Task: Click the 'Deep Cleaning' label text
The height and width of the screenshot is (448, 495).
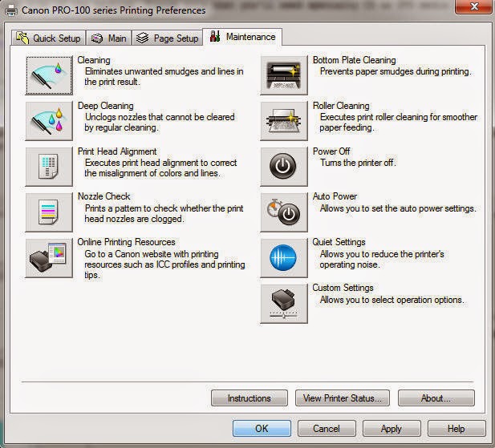Action: [x=105, y=106]
